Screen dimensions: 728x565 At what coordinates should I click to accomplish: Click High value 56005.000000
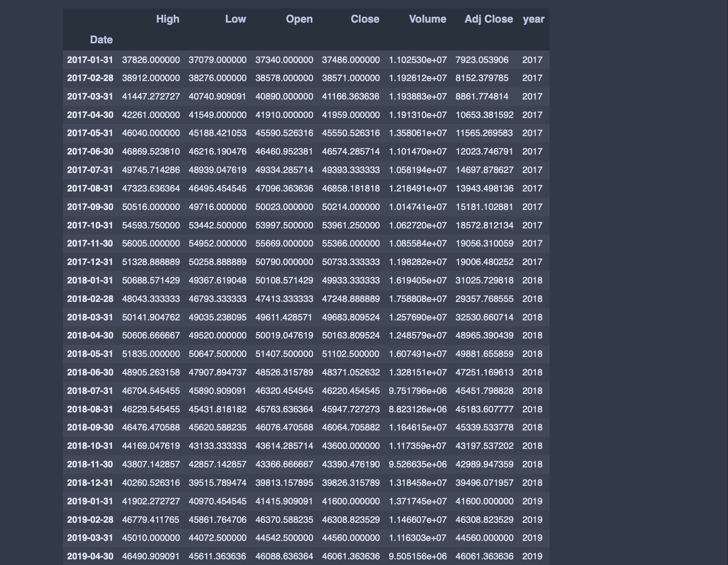[151, 243]
